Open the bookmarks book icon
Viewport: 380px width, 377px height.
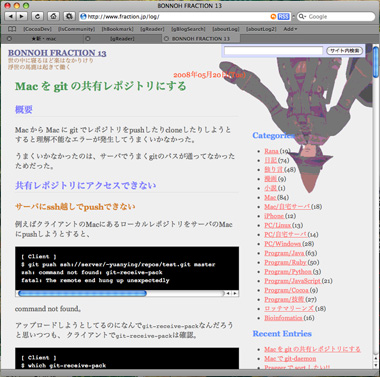(x=12, y=29)
